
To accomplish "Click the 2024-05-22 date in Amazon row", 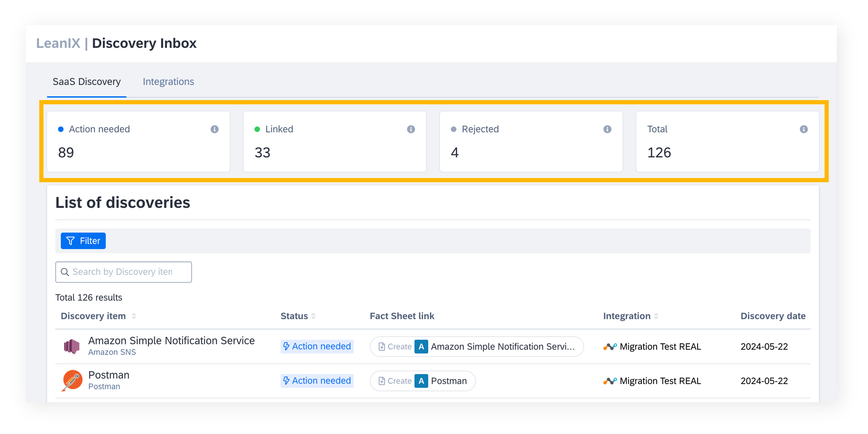I will [x=764, y=346].
